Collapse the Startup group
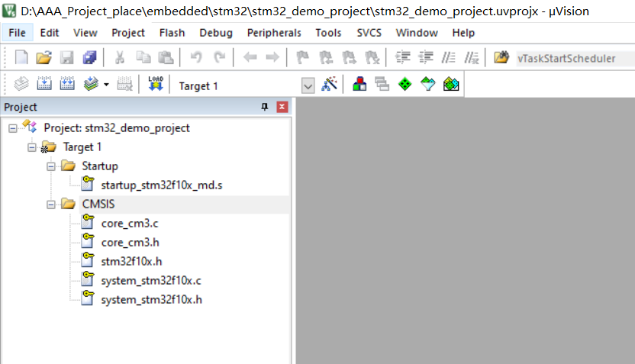635x364 pixels. [x=50, y=166]
